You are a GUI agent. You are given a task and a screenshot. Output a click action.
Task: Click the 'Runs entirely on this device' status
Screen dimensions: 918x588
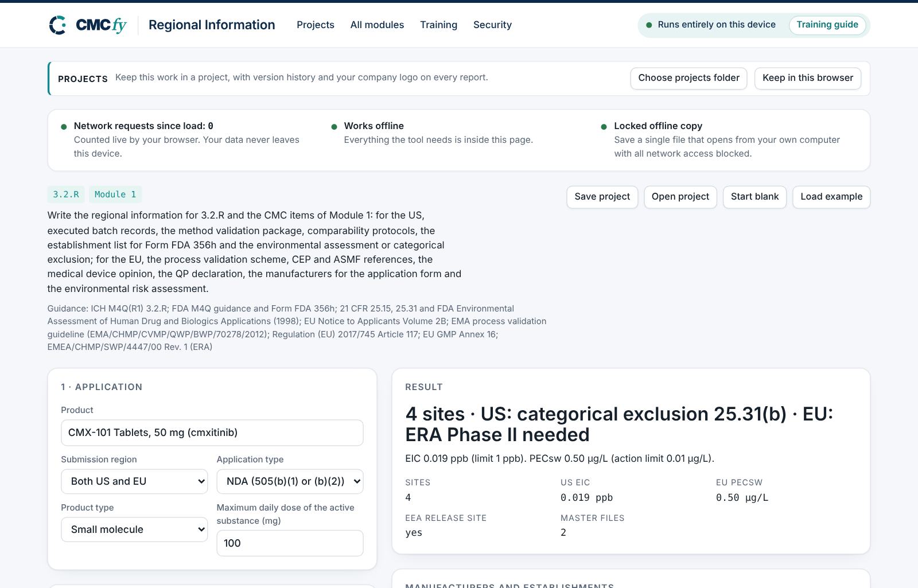point(711,25)
